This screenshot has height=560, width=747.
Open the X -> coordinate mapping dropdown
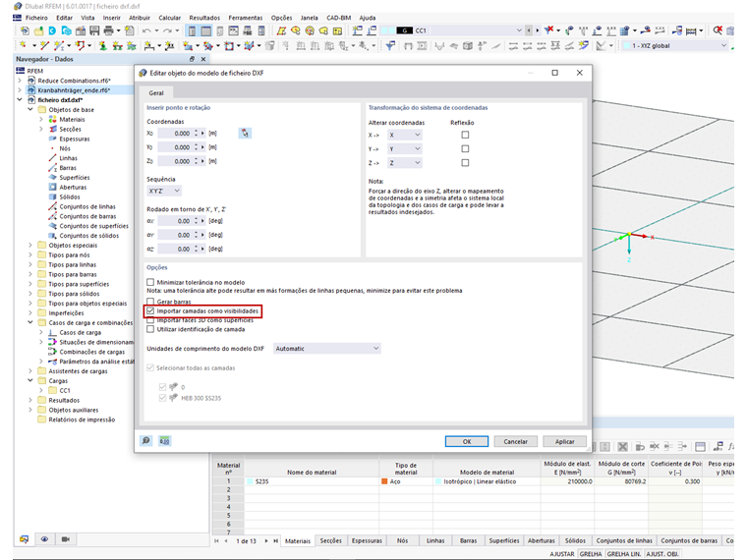pyautogui.click(x=405, y=136)
